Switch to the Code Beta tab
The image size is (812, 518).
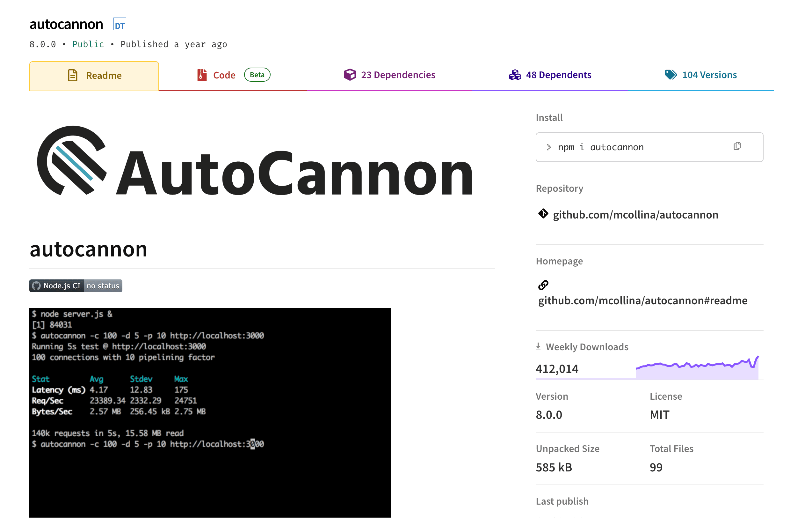coord(224,75)
